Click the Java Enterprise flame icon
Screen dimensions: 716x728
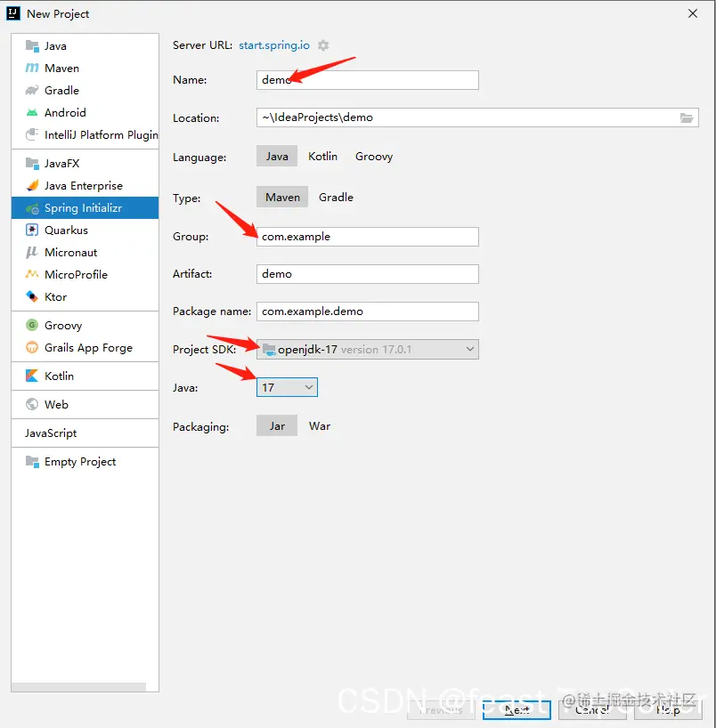click(32, 186)
